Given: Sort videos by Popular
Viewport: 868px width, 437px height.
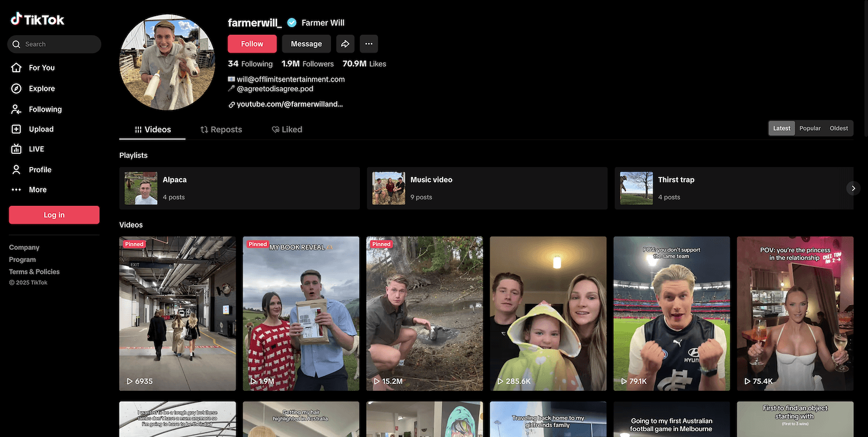Looking at the screenshot, I should [810, 128].
